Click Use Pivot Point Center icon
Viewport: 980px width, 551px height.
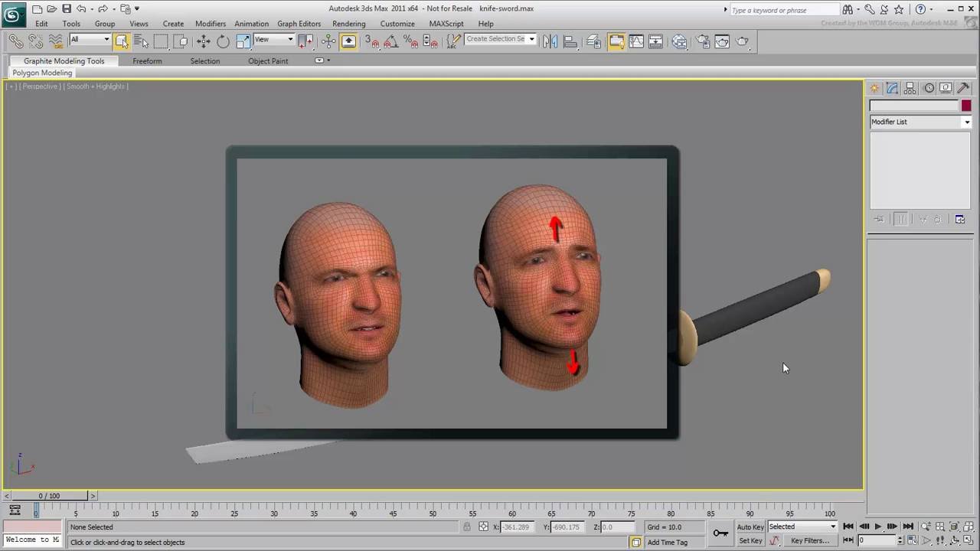(x=305, y=41)
